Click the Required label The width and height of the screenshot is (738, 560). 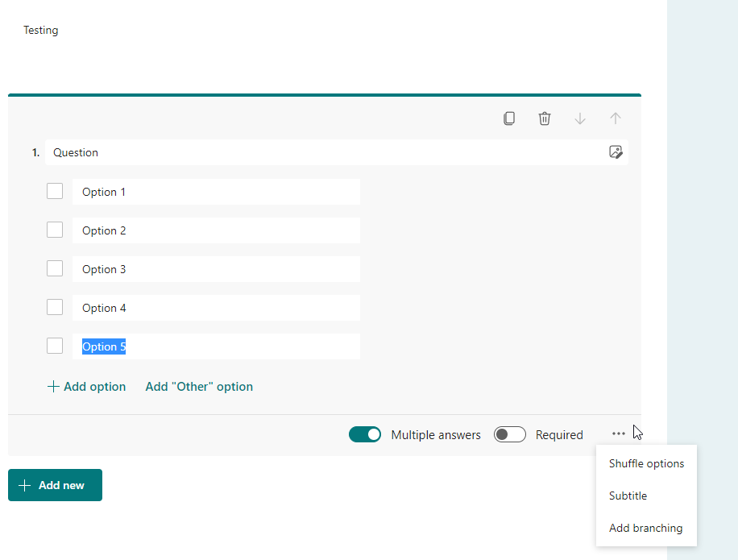pos(559,435)
